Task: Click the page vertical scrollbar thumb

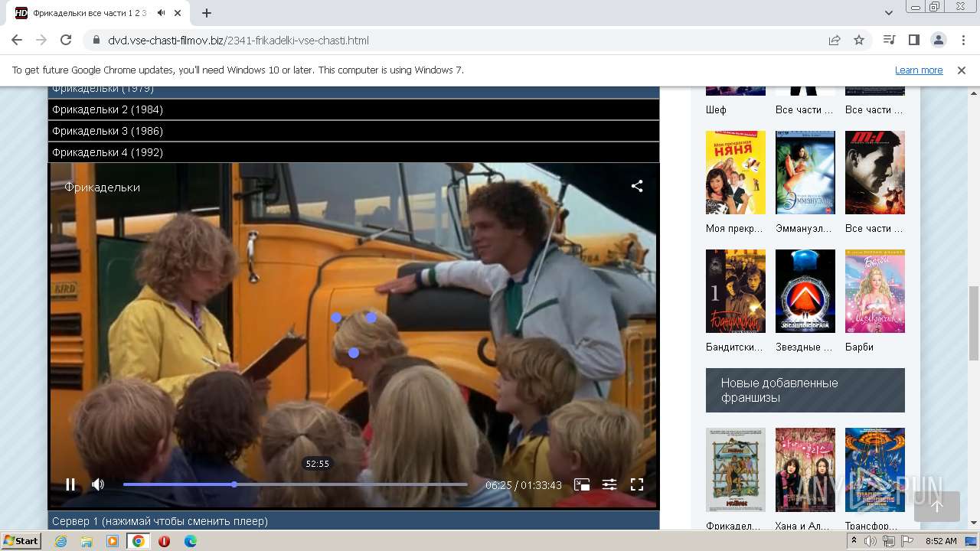Action: pos(974,321)
